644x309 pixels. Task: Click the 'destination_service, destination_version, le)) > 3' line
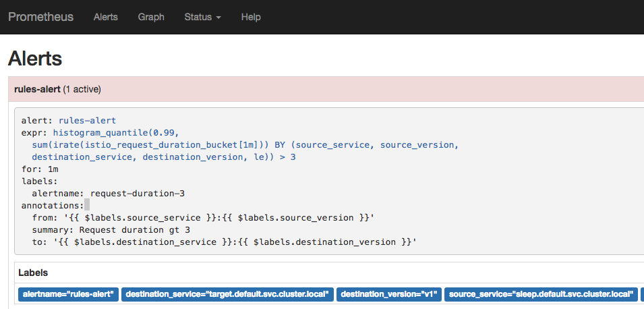(x=164, y=157)
